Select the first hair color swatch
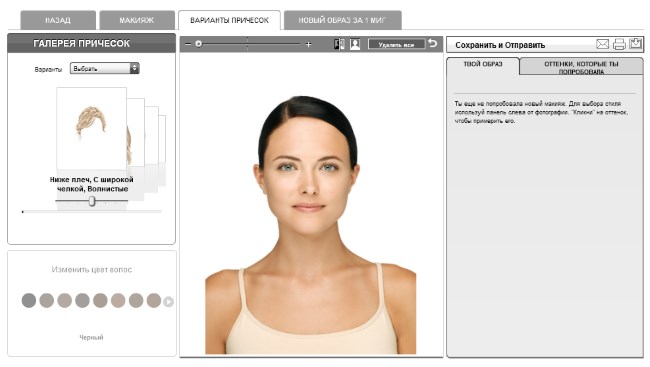Screen dimensions: 650x367 pos(29,300)
